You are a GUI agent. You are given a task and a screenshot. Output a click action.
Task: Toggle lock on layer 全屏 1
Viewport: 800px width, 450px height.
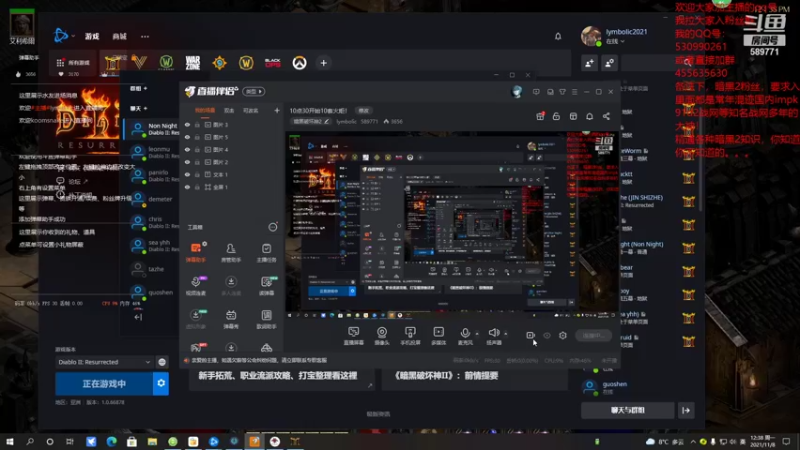[197, 187]
